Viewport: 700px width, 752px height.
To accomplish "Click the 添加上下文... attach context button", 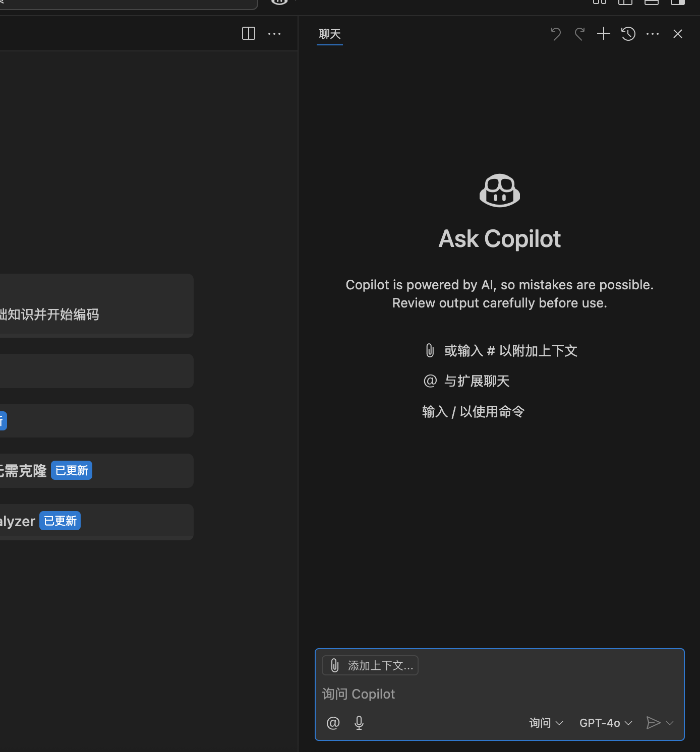I will point(370,665).
